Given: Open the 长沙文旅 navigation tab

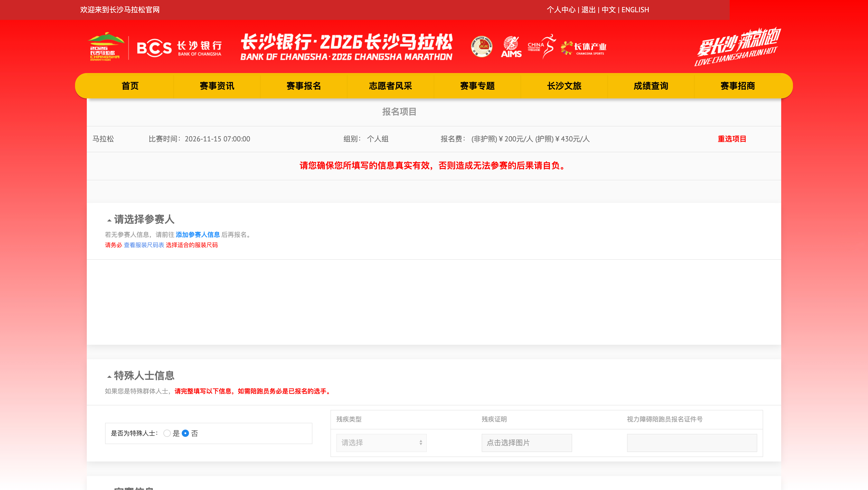Looking at the screenshot, I should (564, 86).
